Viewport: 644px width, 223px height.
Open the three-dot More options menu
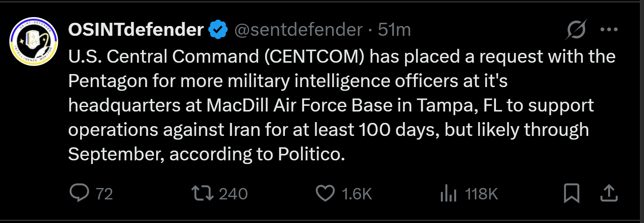click(609, 30)
